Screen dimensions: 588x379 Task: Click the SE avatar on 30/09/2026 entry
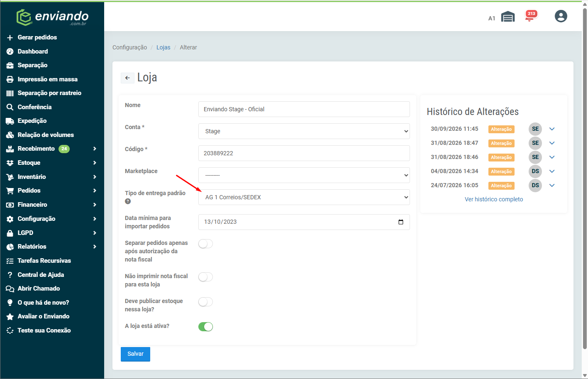pos(535,129)
